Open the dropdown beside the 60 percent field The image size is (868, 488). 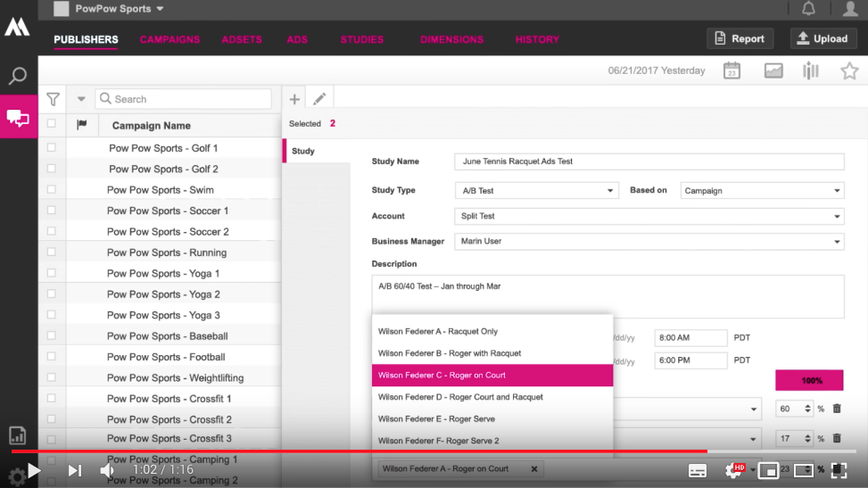point(754,409)
